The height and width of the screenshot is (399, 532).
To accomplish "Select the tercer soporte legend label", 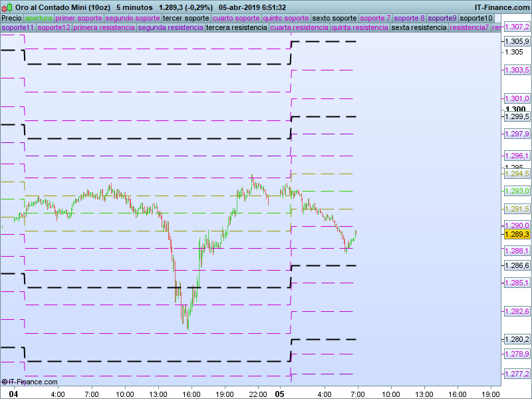I will pyautogui.click(x=186, y=19).
